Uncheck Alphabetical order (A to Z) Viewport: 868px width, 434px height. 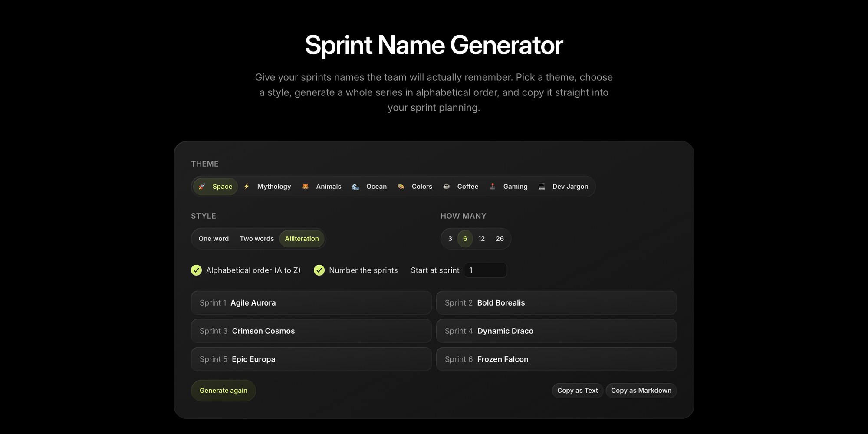(x=196, y=270)
